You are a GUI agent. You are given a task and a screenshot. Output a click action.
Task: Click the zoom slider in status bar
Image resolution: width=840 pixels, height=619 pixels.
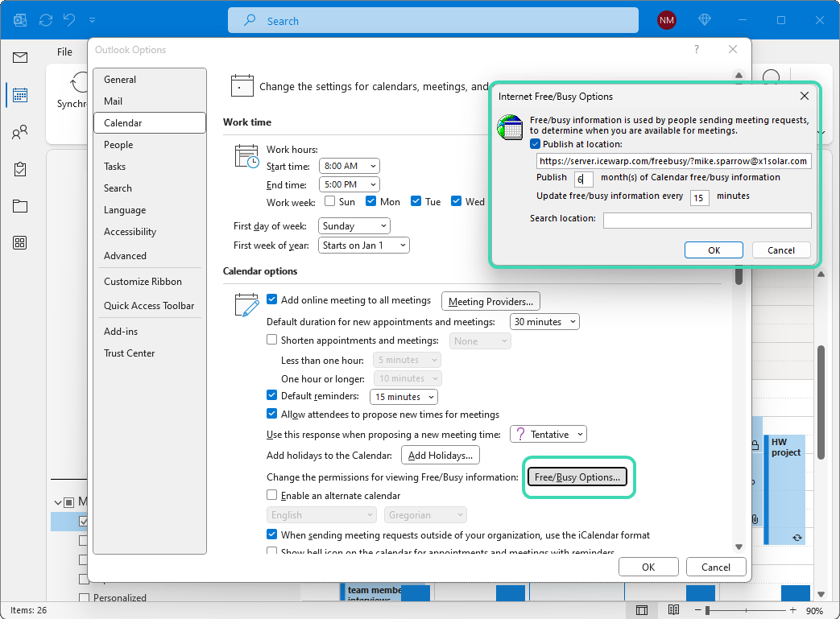(x=745, y=610)
